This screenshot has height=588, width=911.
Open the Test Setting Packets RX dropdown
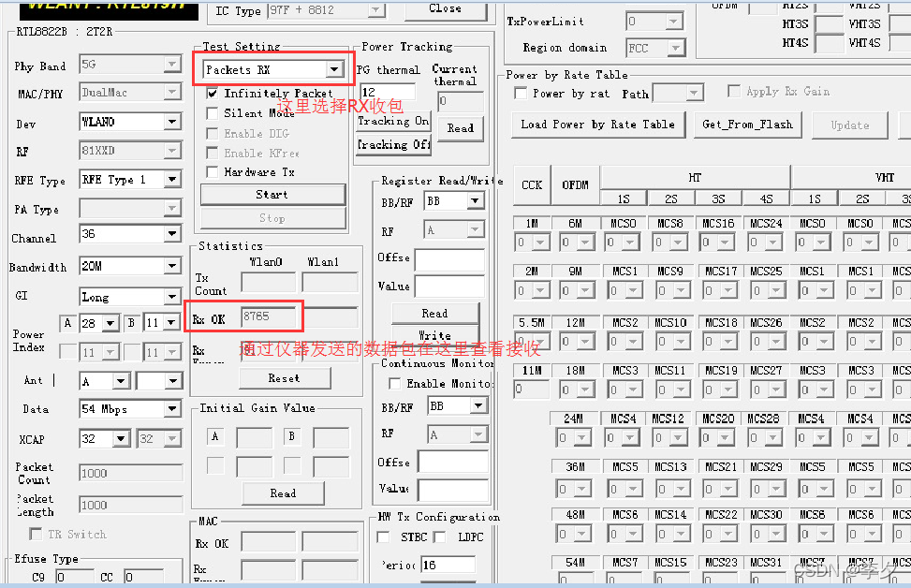(x=333, y=69)
